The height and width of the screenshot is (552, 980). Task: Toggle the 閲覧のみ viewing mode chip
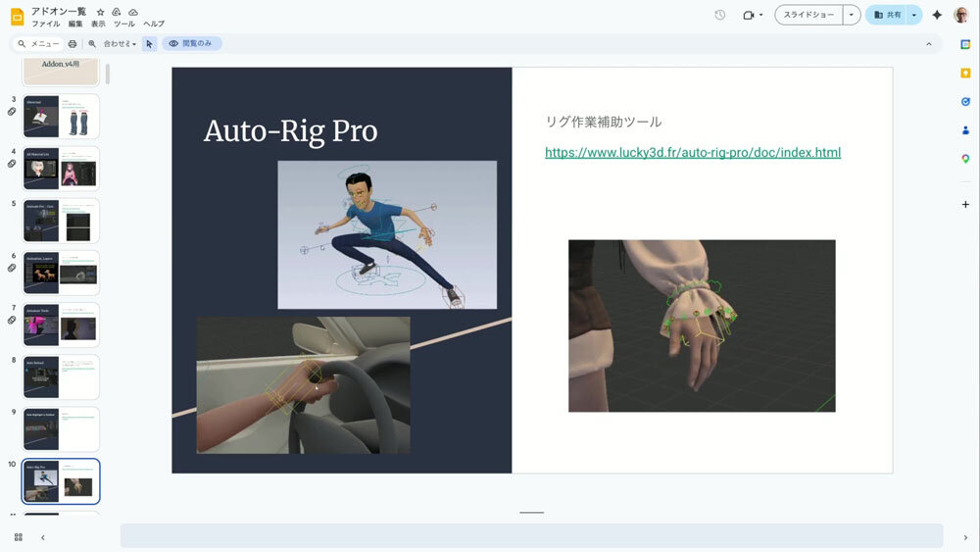click(192, 44)
